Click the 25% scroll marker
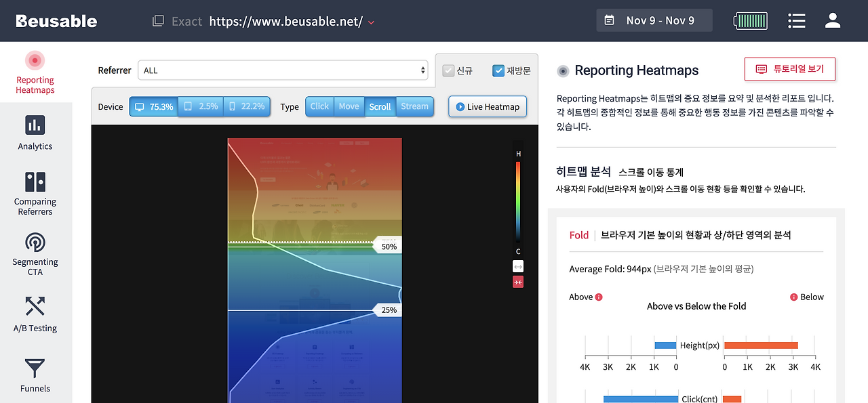The height and width of the screenshot is (403, 868). click(388, 310)
